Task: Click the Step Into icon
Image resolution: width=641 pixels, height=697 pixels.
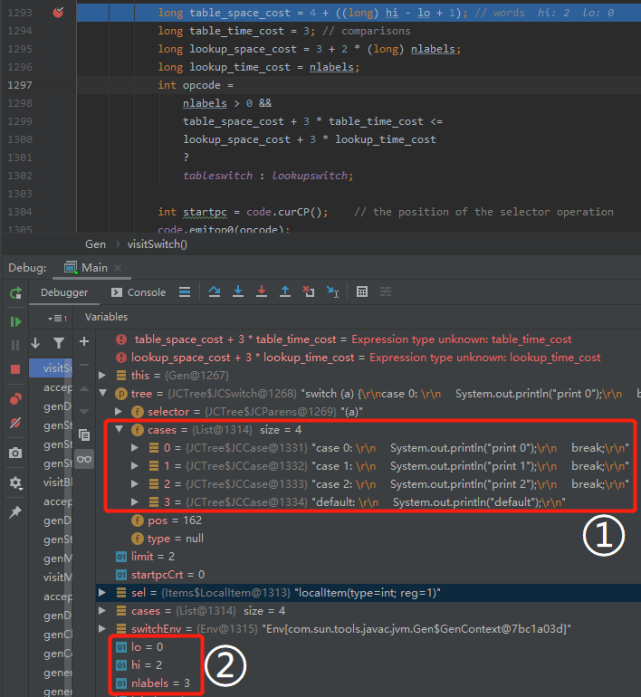Action: (x=238, y=292)
